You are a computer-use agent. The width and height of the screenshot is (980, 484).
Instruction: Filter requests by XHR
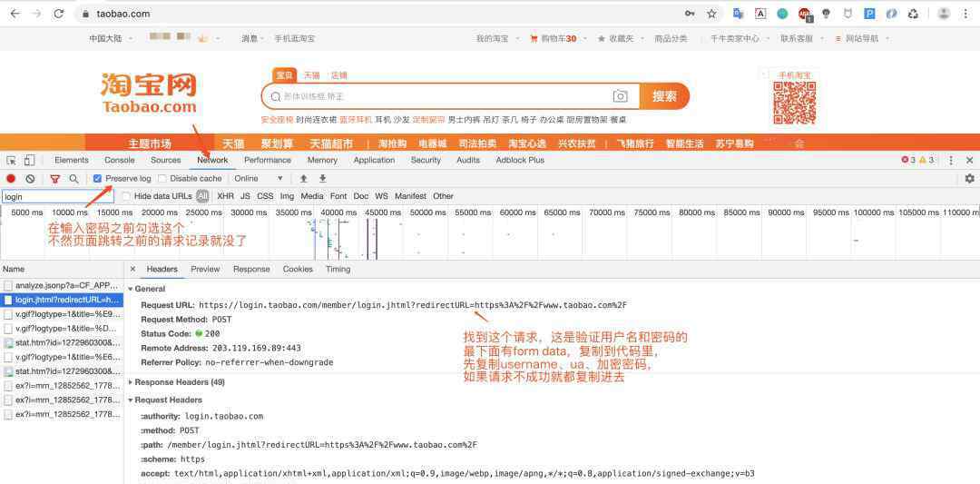(x=226, y=196)
